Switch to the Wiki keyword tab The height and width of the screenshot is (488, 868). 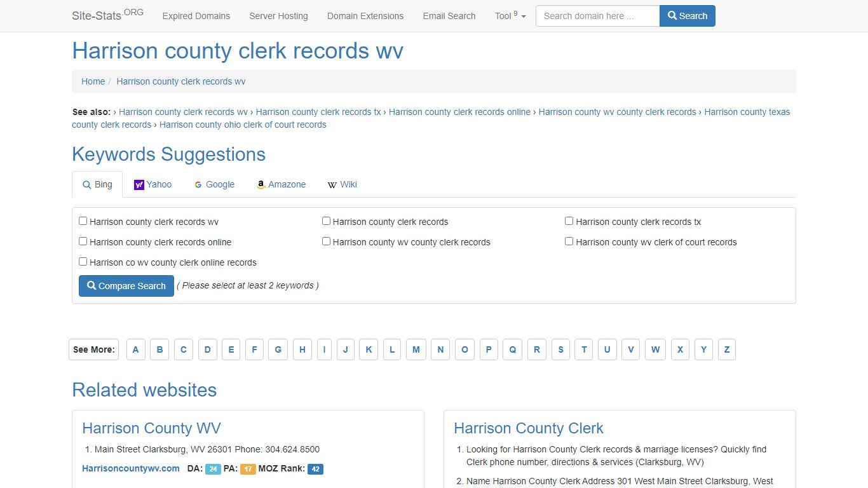coord(342,184)
